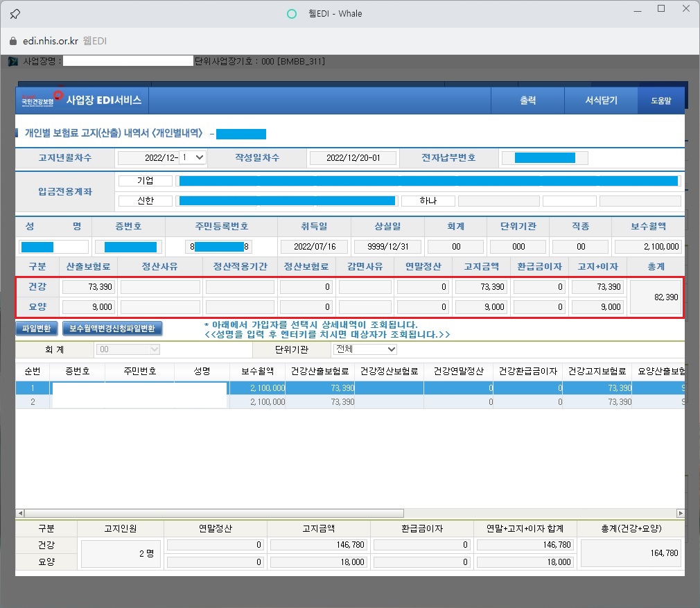
Task: Click the pin icon in title bar
Action: tap(15, 14)
